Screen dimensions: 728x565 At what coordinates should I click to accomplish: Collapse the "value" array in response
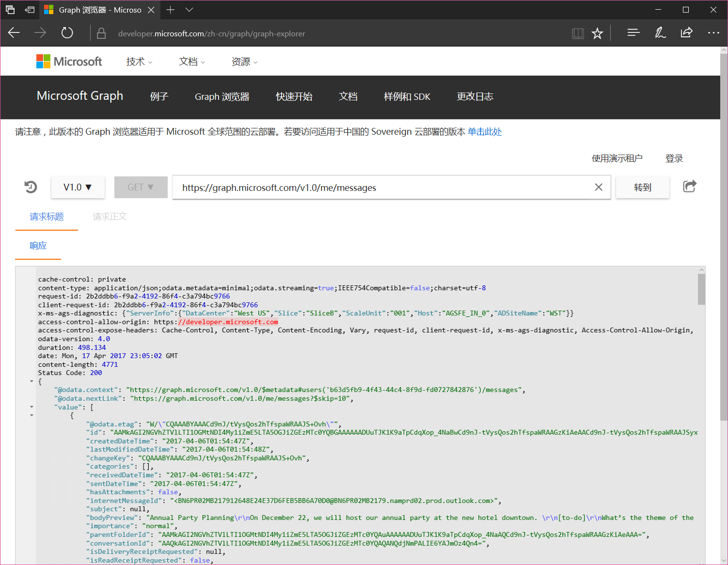pyautogui.click(x=32, y=407)
